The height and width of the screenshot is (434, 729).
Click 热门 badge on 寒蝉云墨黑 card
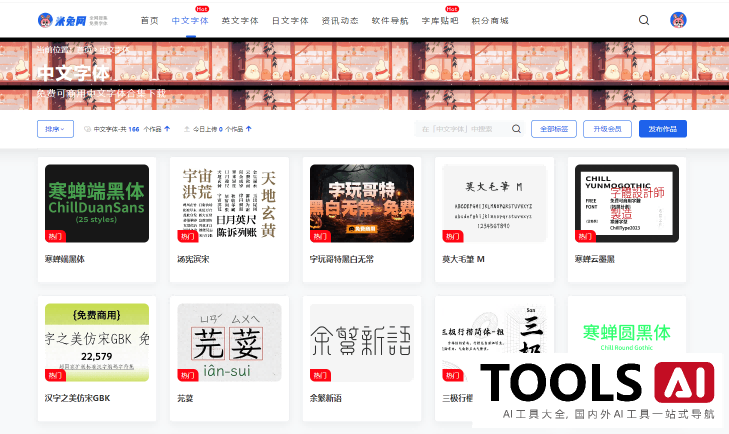click(585, 236)
